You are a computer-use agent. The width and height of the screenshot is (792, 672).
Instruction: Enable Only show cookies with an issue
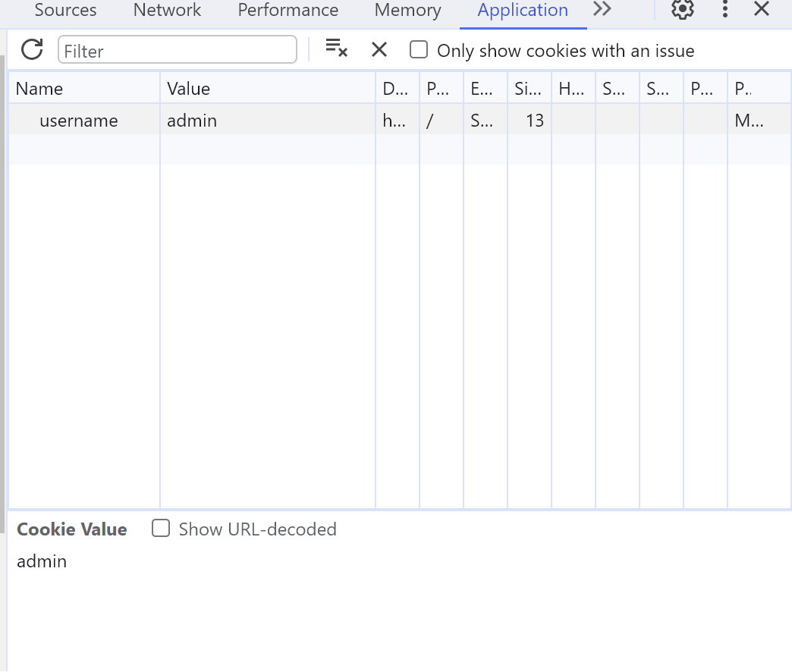pyautogui.click(x=419, y=50)
